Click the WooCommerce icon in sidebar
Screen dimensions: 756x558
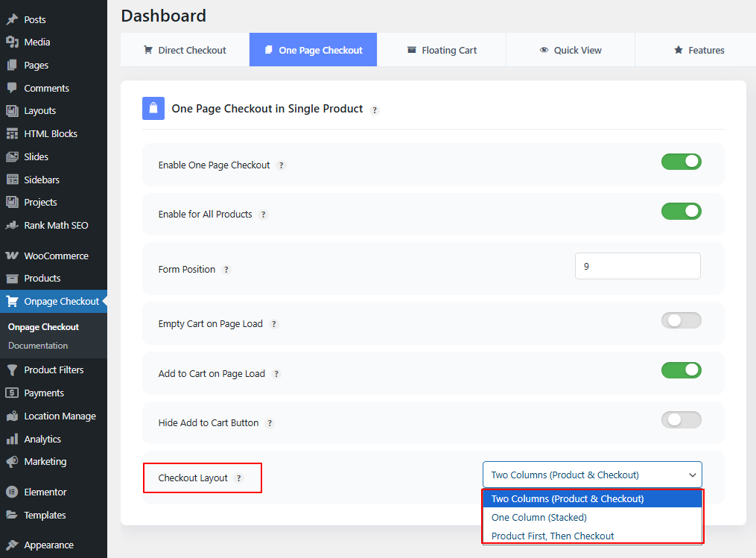click(x=12, y=256)
